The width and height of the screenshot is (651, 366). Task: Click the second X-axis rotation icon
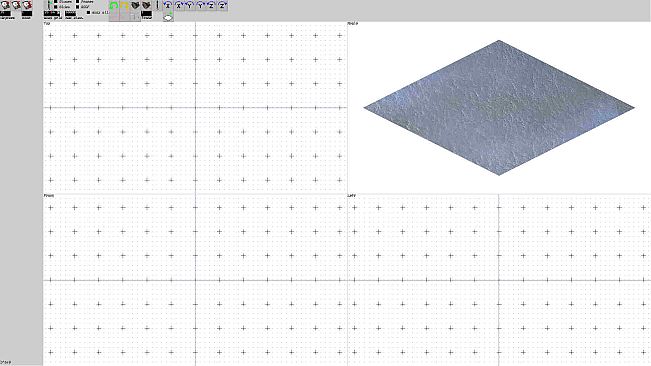click(x=179, y=5)
